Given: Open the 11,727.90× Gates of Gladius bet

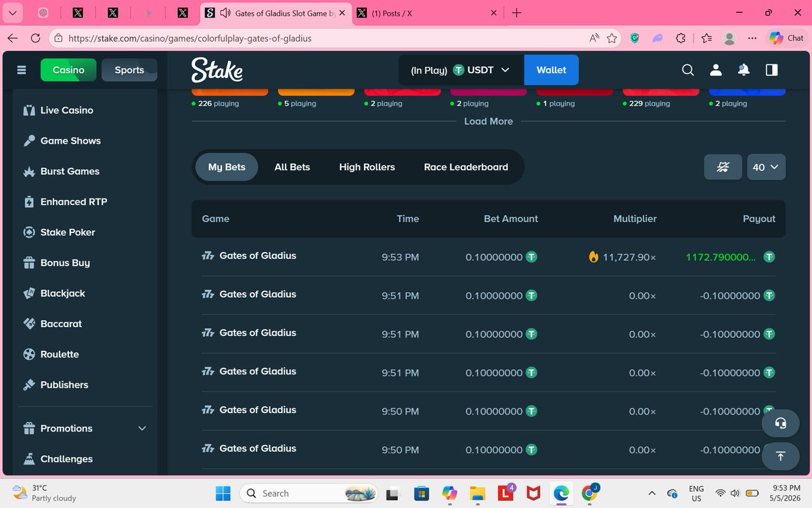Looking at the screenshot, I should pos(489,257).
